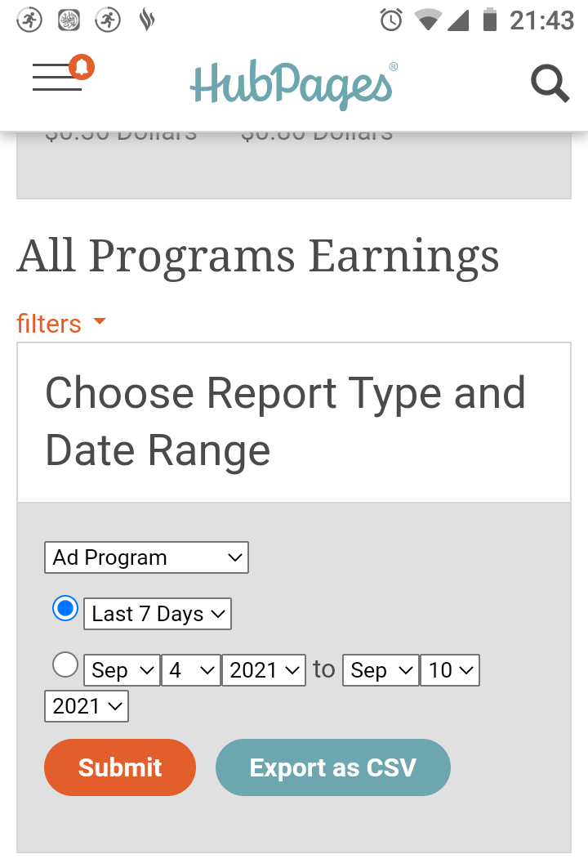Image resolution: width=588 pixels, height=868 pixels.
Task: Open the Last 7 Days dropdown
Action: pos(158,614)
